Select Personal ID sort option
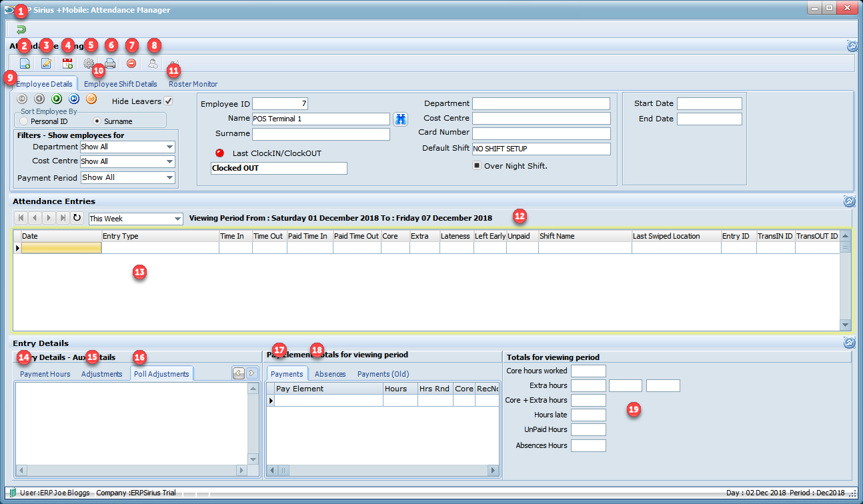The width and height of the screenshot is (863, 504). pyautogui.click(x=24, y=121)
